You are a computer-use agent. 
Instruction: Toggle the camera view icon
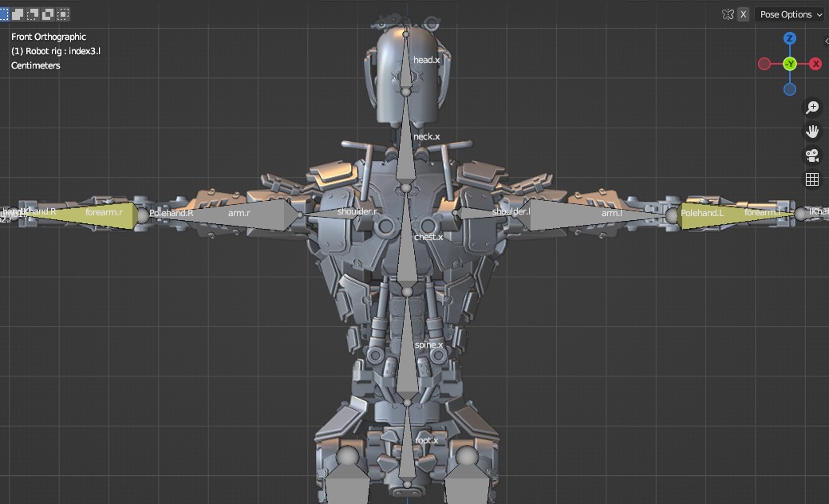pyautogui.click(x=812, y=156)
